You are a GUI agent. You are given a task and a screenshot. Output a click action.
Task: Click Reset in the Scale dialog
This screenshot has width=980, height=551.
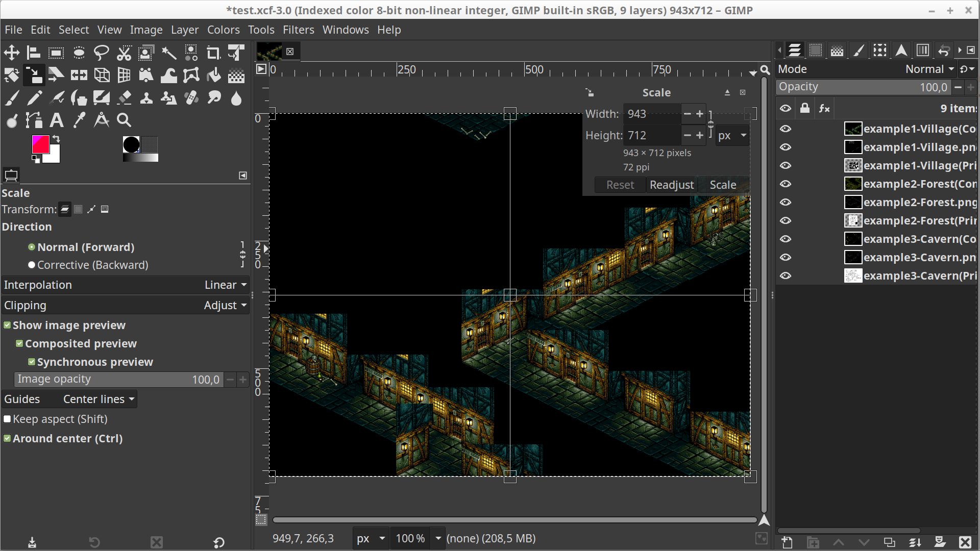coord(619,185)
